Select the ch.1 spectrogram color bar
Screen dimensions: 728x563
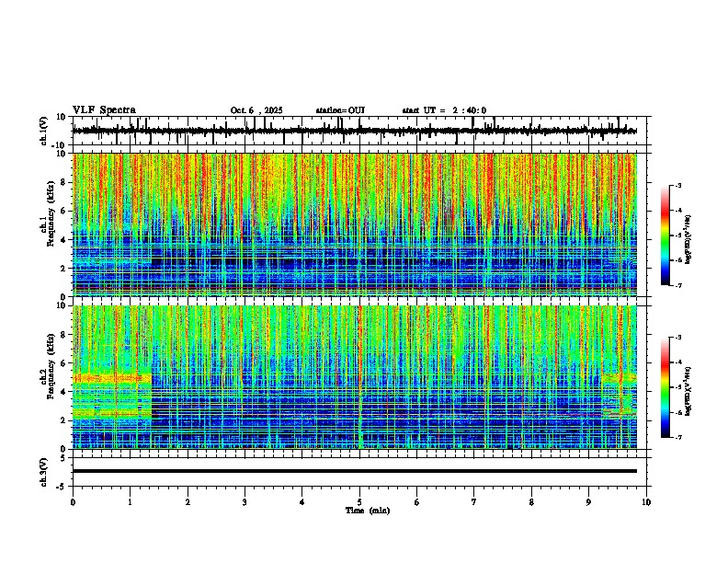(665, 236)
